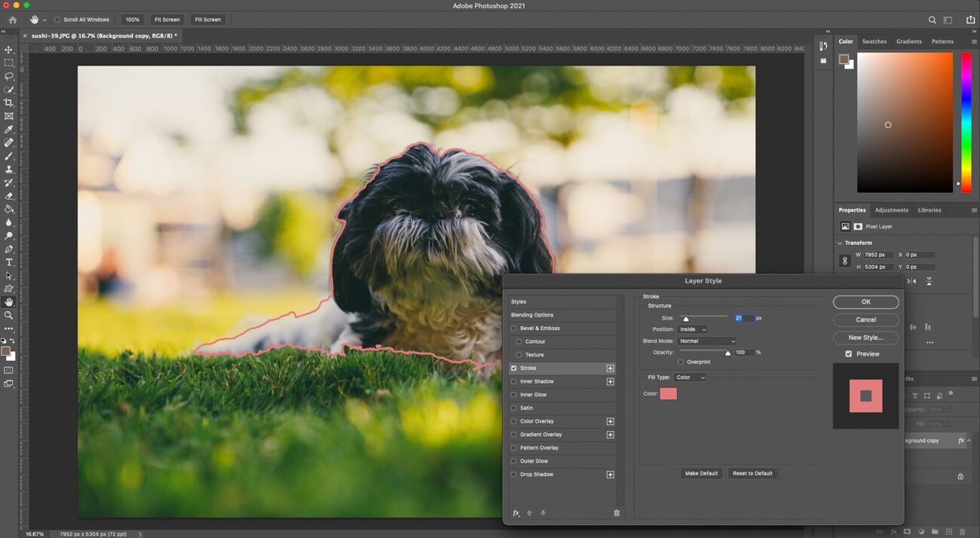Screen dimensions: 980x538
Task: Enable the Bevel & Emboss effect
Action: 513,328
